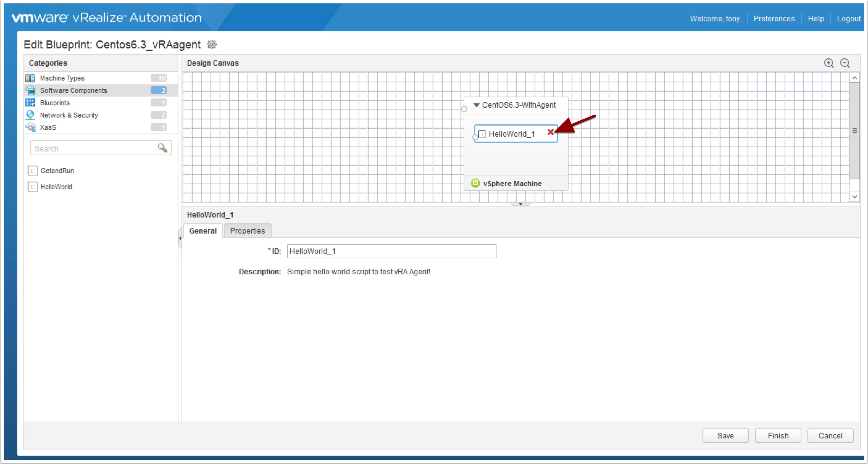
Task: Click the canvas zoom out magnifier
Action: tap(845, 63)
